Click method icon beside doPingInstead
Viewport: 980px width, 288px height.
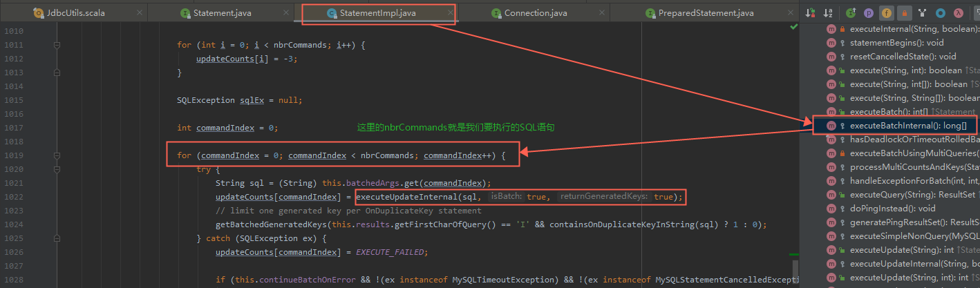coord(831,209)
